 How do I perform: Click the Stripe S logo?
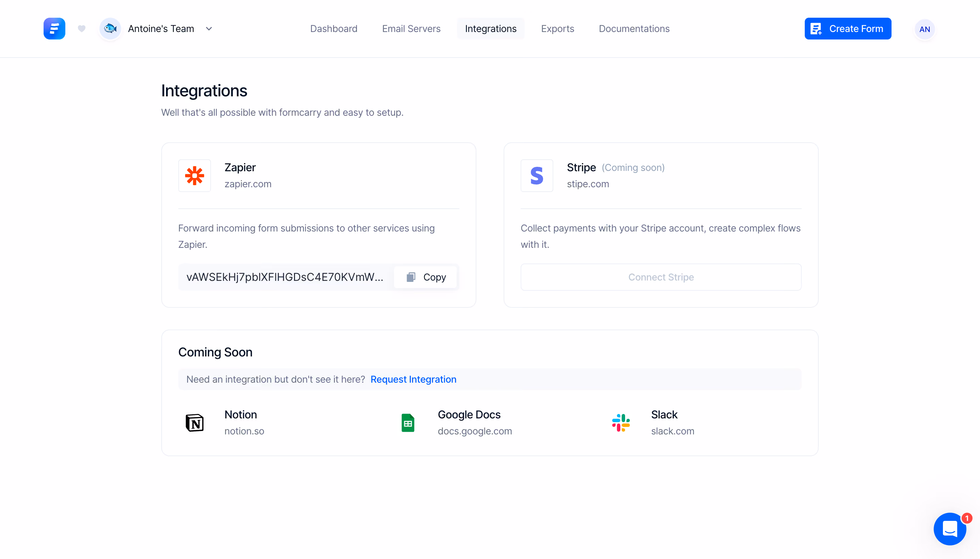[x=536, y=175]
